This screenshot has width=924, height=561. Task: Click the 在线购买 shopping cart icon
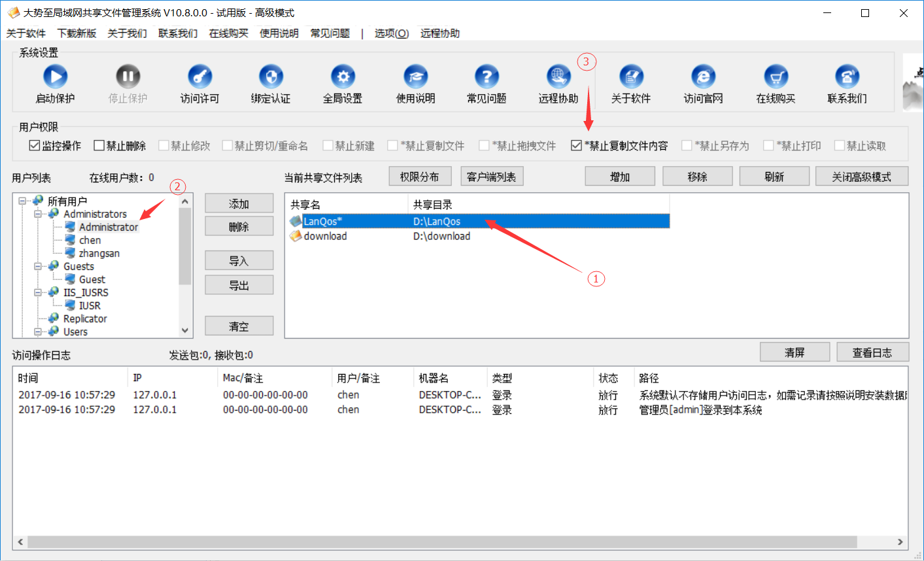776,77
